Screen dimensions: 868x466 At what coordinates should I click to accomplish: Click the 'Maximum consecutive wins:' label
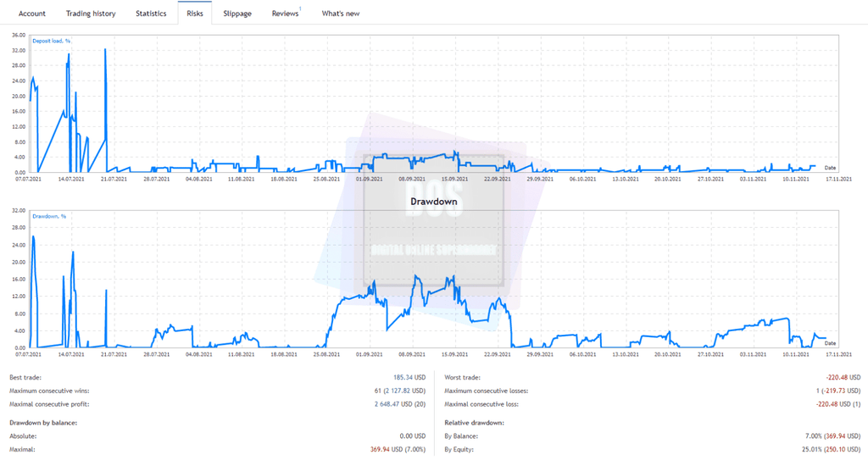coord(49,391)
